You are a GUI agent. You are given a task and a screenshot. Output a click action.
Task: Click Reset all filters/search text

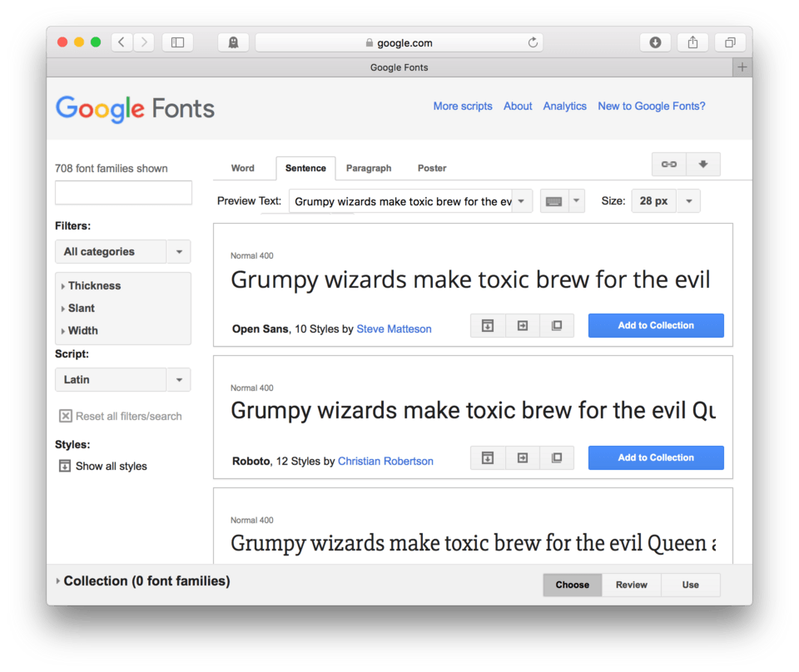128,416
